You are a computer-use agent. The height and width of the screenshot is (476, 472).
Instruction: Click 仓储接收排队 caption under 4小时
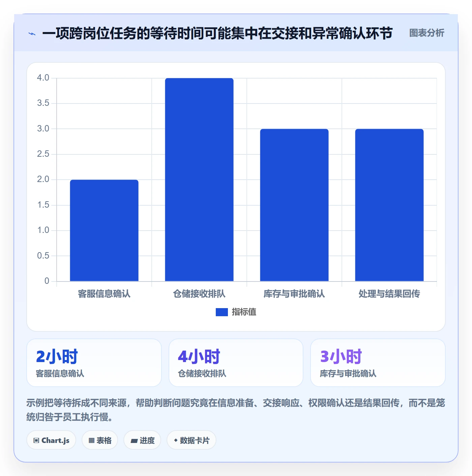(202, 374)
